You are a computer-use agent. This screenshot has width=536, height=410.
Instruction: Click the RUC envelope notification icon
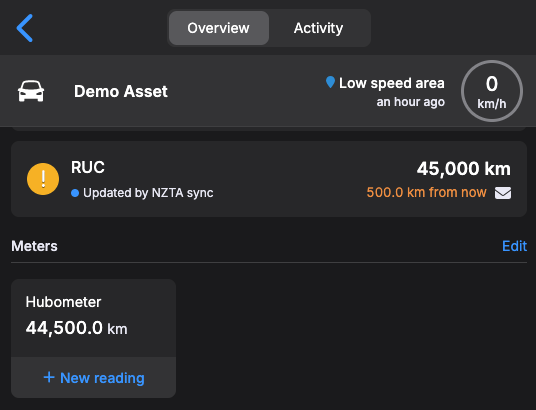503,193
